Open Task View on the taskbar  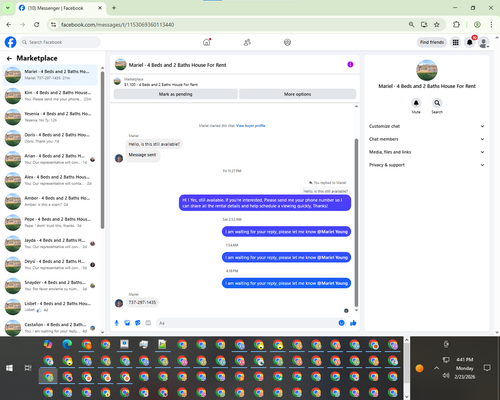(x=28, y=368)
